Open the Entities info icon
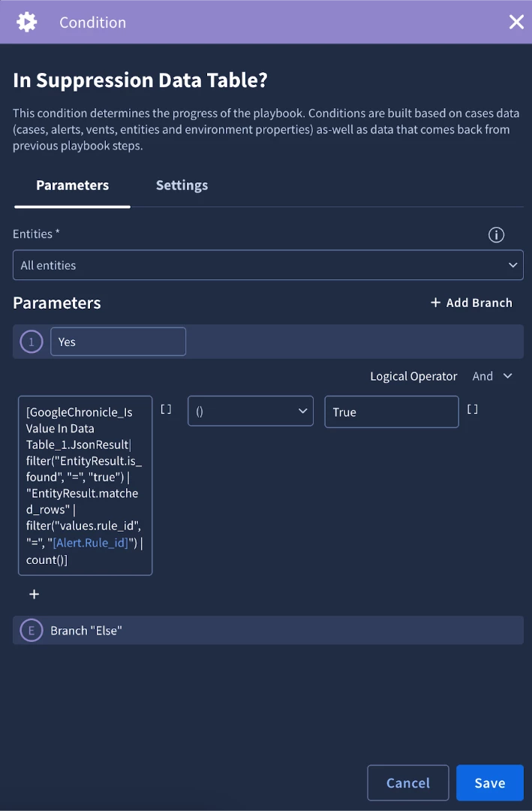This screenshot has width=532, height=811. pos(496,235)
